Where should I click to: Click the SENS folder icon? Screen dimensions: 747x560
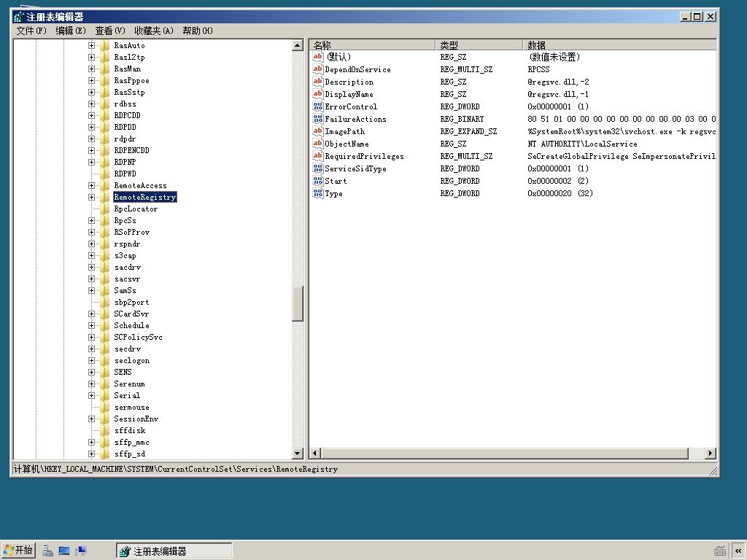tap(105, 372)
